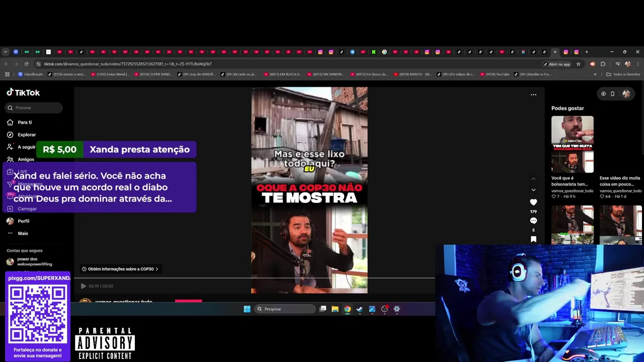Open Task View on the taskbar
644x362 pixels.
(323, 309)
